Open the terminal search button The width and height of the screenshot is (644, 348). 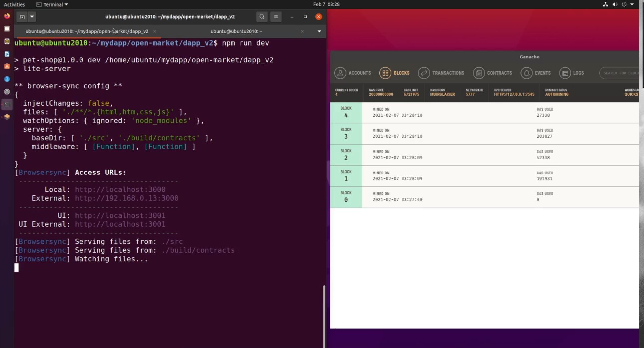262,17
